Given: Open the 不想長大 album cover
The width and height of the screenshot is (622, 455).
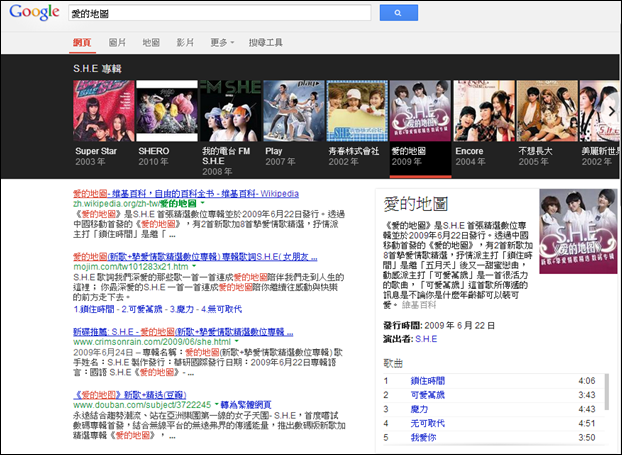Looking at the screenshot, I should [547, 111].
